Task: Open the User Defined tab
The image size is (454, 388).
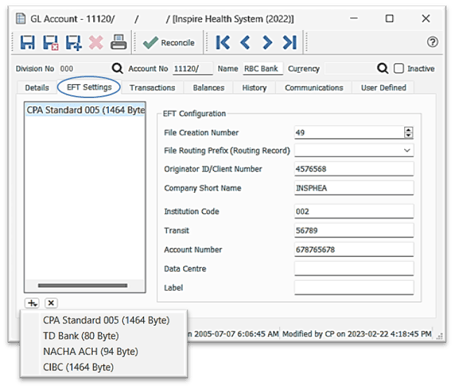Action: coord(383,88)
